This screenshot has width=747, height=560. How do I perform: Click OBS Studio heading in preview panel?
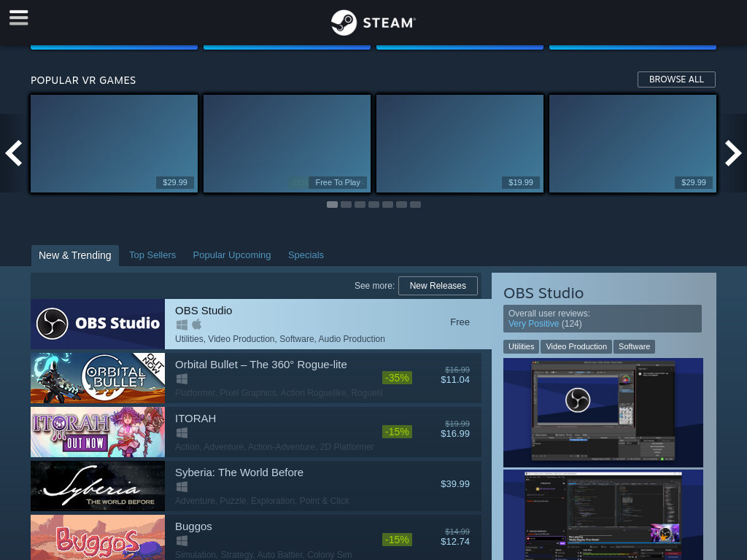click(x=543, y=293)
